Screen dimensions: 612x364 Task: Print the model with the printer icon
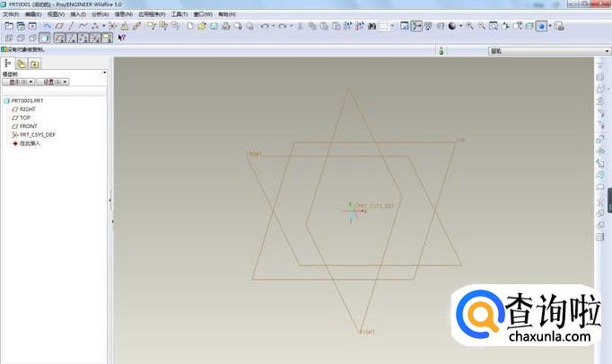point(225,26)
